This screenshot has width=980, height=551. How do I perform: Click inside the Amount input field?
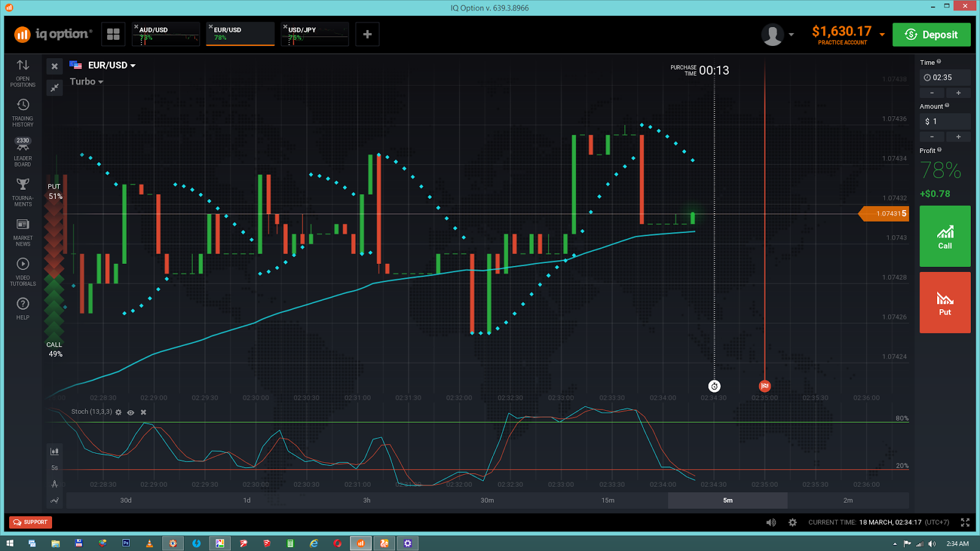[945, 121]
